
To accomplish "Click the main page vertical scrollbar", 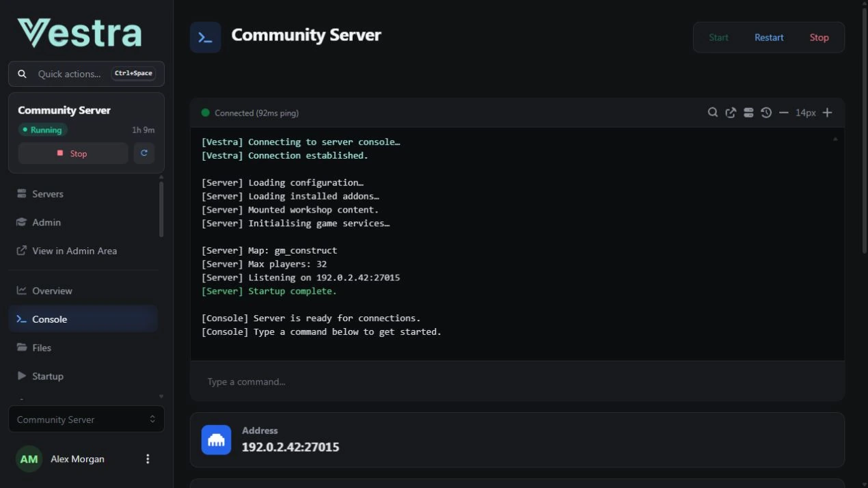I will pos(864,130).
